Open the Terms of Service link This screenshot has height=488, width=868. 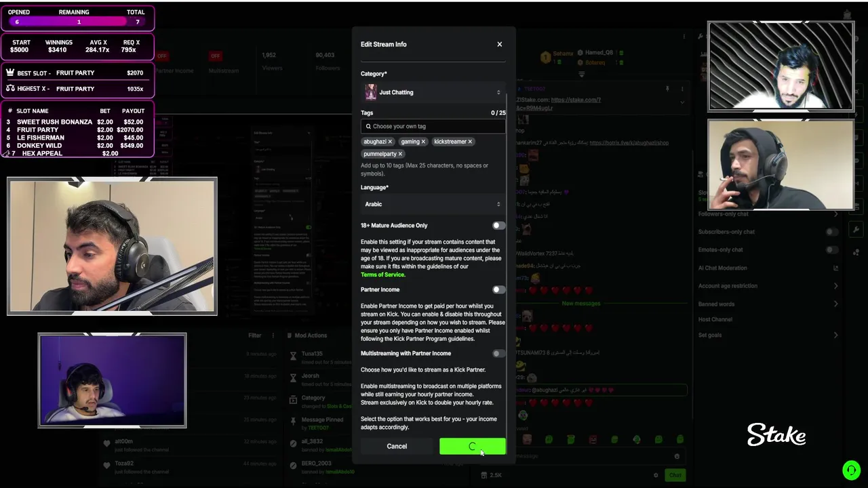tap(382, 274)
